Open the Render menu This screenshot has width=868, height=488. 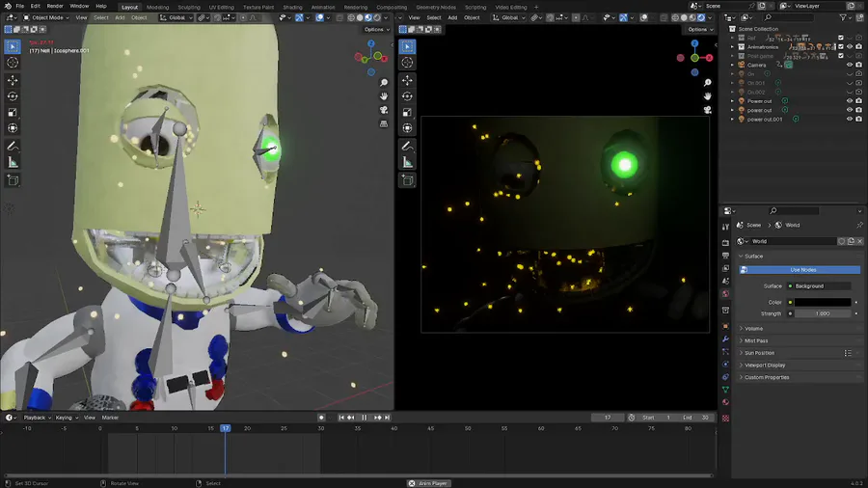tap(55, 6)
